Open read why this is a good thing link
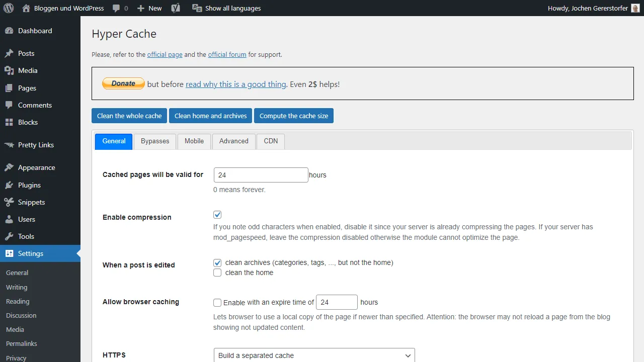The height and width of the screenshot is (362, 644). pyautogui.click(x=236, y=84)
